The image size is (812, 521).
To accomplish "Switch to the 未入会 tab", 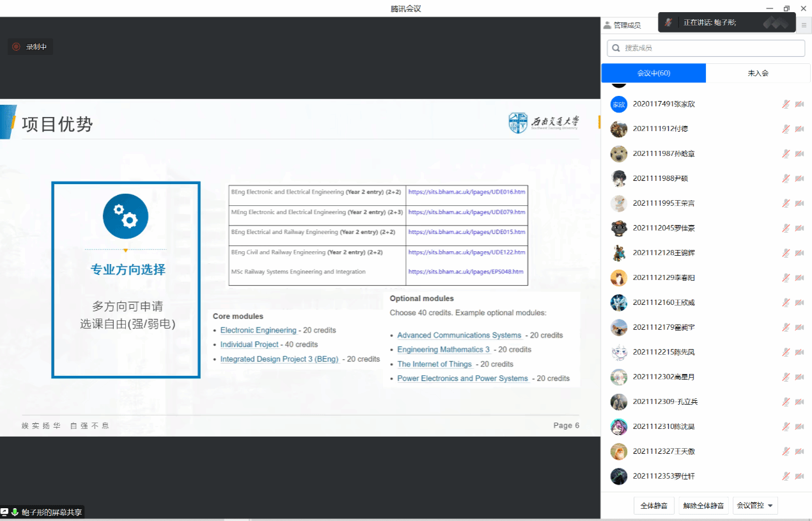I will (758, 74).
